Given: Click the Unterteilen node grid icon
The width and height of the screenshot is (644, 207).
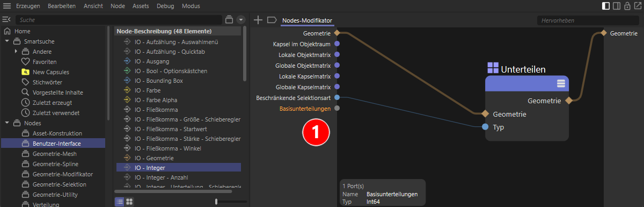Looking at the screenshot, I should pyautogui.click(x=493, y=68).
